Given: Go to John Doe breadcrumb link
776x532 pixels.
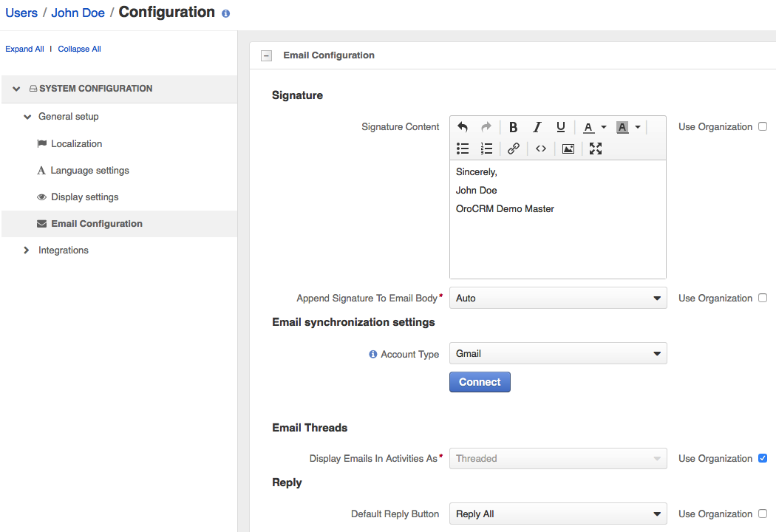Looking at the screenshot, I should pos(78,13).
